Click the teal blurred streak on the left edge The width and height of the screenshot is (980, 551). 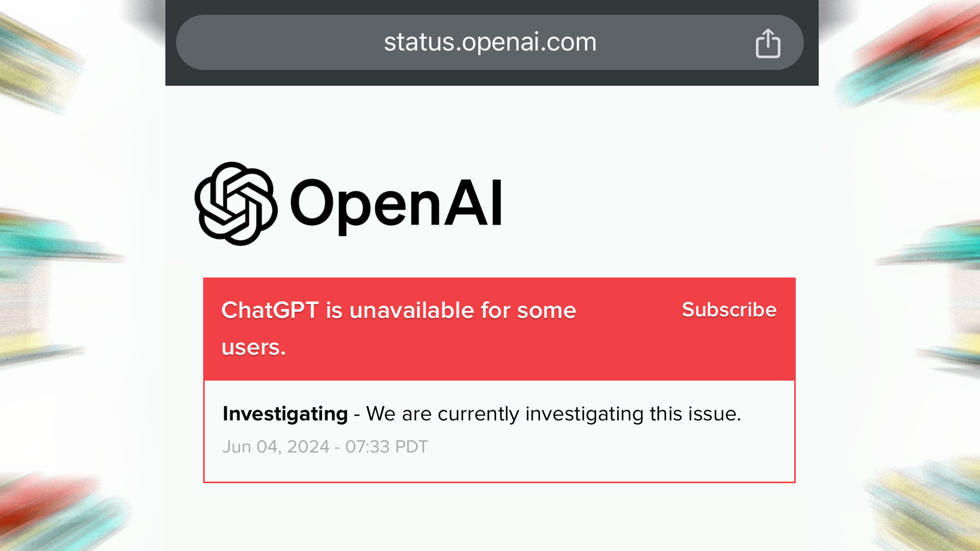[51, 240]
